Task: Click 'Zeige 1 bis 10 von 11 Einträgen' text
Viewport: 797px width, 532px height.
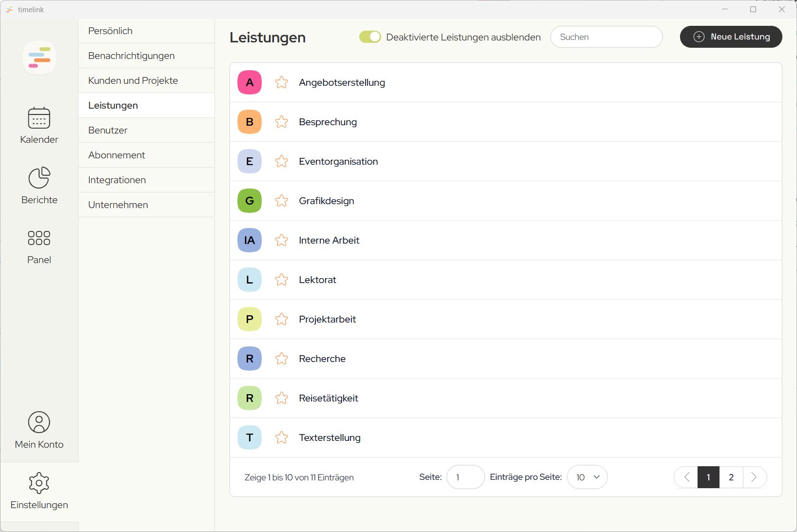Action: (299, 477)
